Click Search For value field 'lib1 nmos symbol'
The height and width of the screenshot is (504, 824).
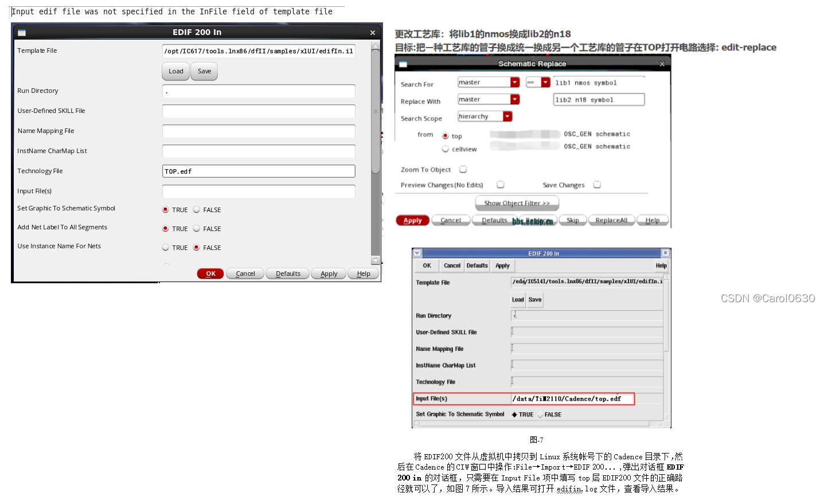(x=599, y=83)
